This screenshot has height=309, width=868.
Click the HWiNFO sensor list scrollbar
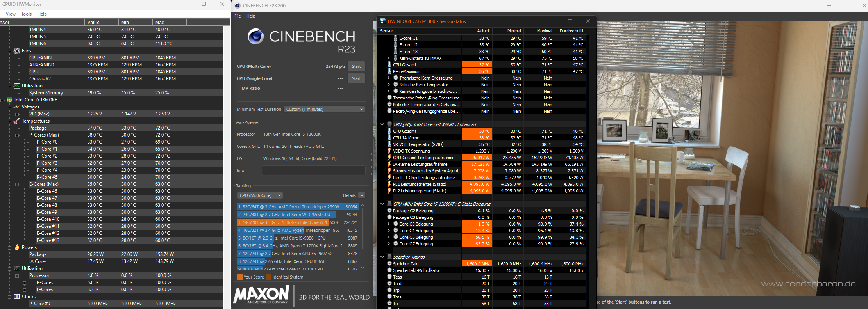point(593,154)
